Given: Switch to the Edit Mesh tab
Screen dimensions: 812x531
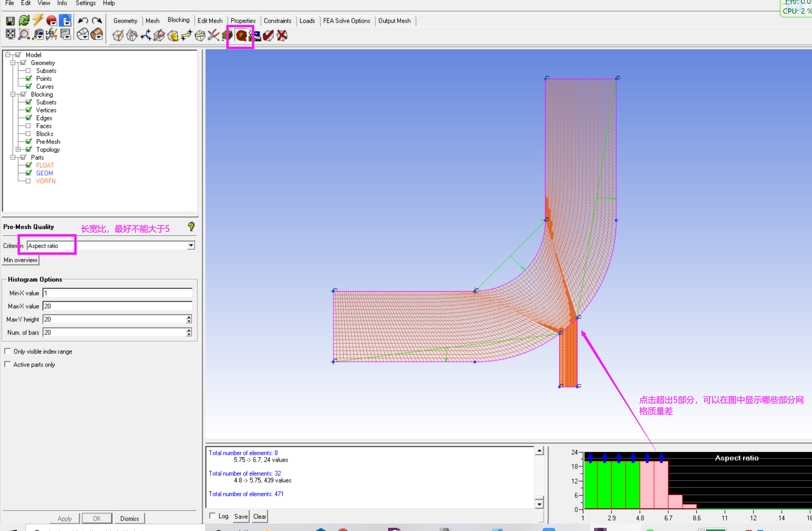Looking at the screenshot, I should click(x=209, y=21).
